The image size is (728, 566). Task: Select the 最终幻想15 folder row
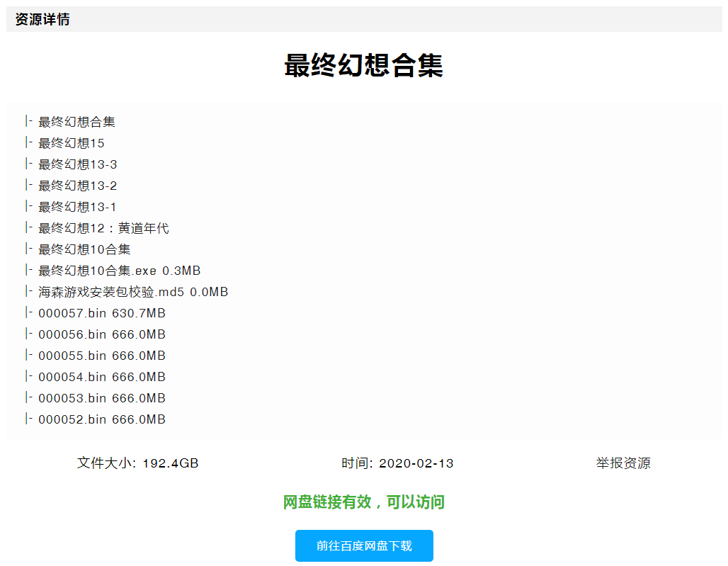pyautogui.click(x=71, y=143)
